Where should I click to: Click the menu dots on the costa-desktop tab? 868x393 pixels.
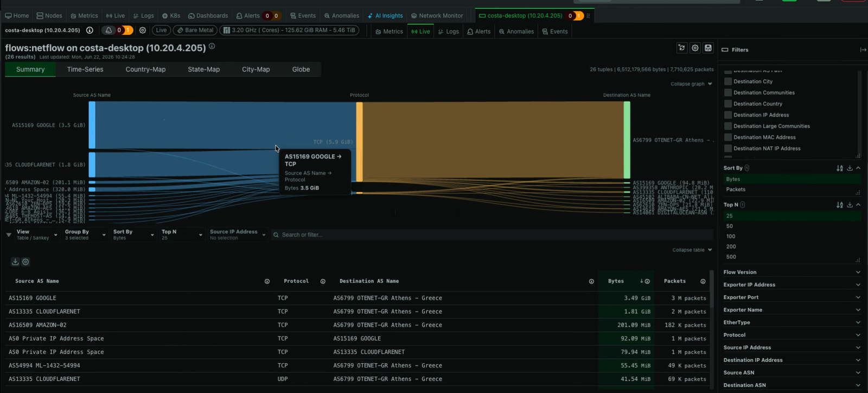588,16
